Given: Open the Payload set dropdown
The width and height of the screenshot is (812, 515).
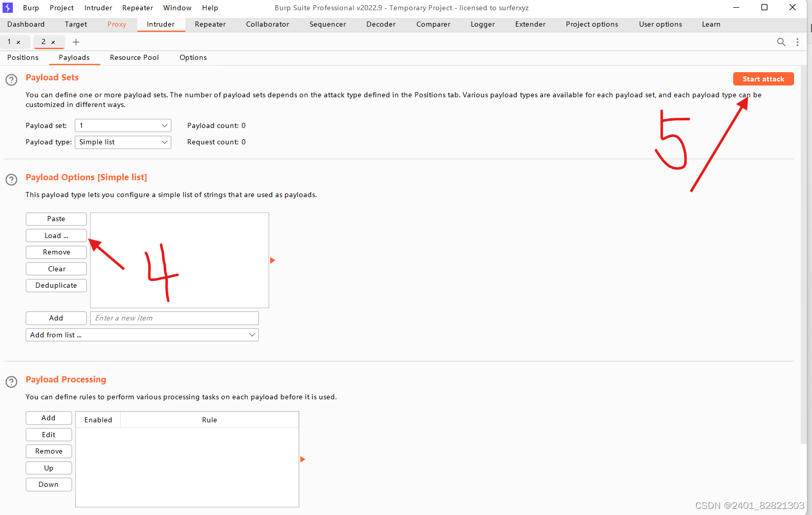Looking at the screenshot, I should 123,125.
